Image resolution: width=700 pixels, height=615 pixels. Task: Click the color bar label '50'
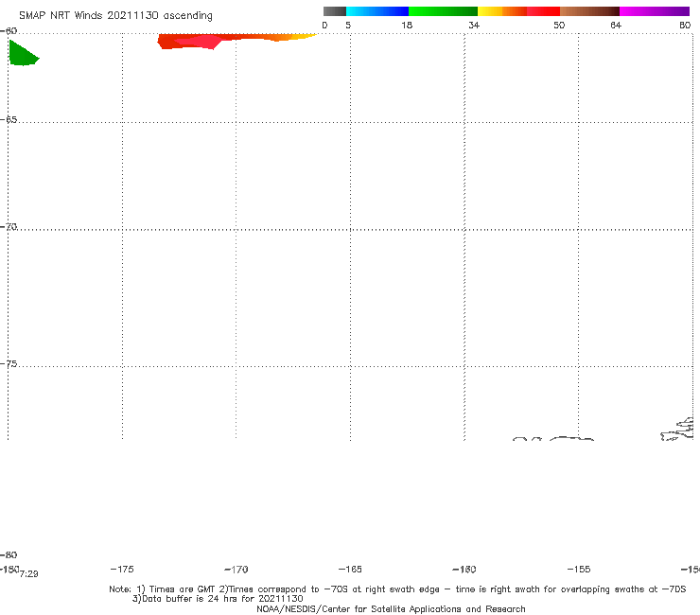click(x=559, y=25)
